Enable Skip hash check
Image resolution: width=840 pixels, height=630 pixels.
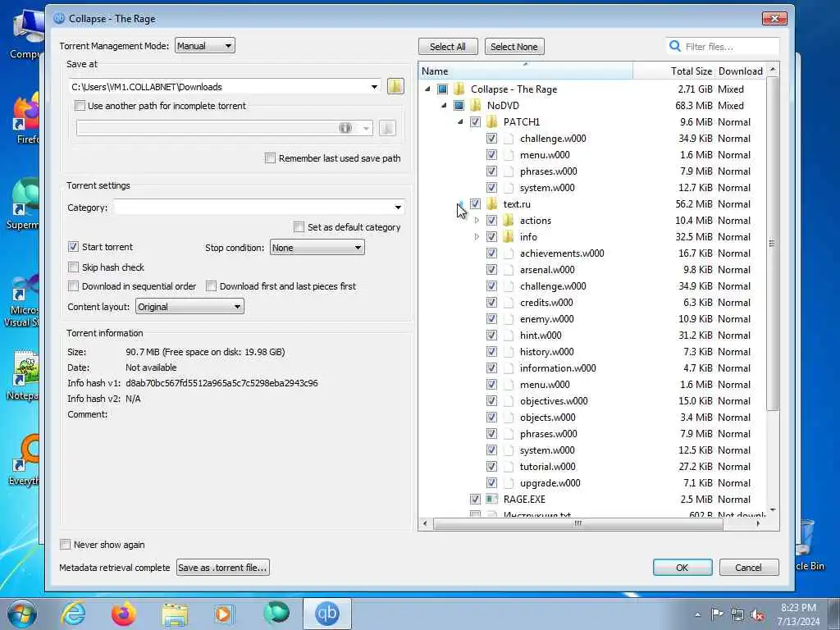coord(73,267)
